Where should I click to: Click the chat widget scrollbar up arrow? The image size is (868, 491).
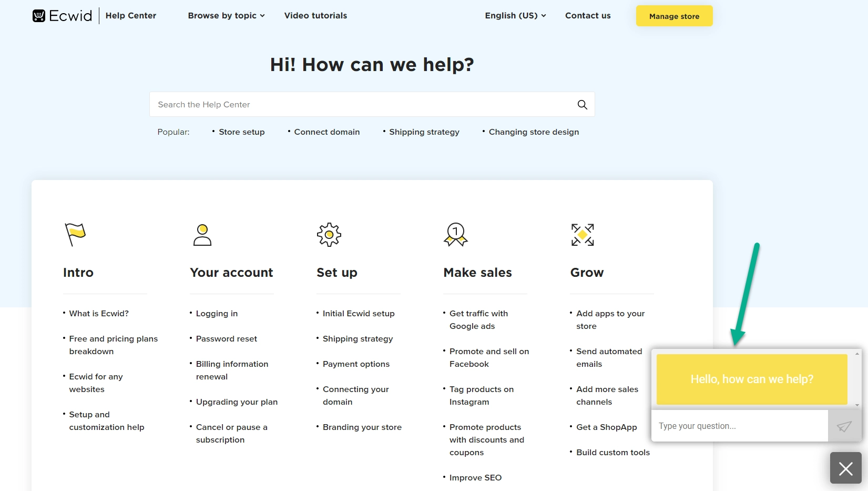857,354
